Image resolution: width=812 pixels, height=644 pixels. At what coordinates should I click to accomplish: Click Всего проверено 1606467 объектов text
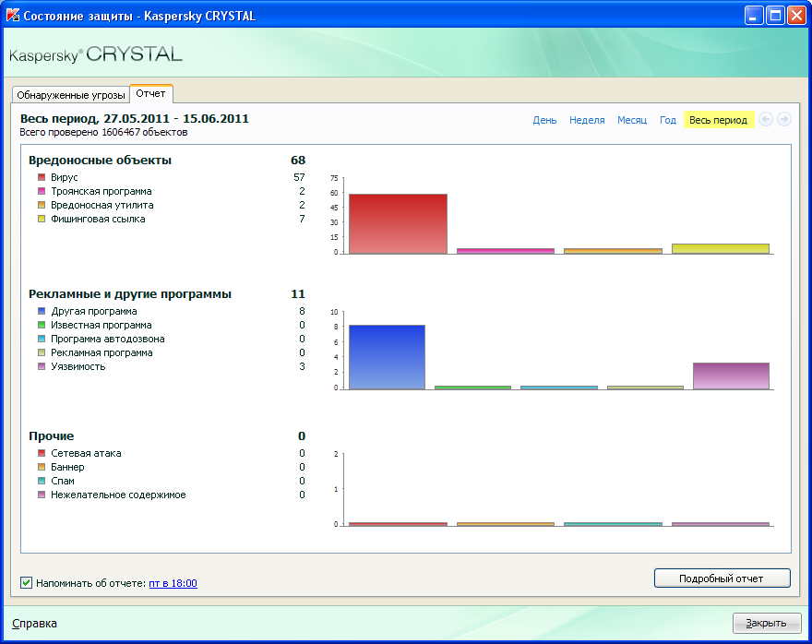[x=103, y=133]
